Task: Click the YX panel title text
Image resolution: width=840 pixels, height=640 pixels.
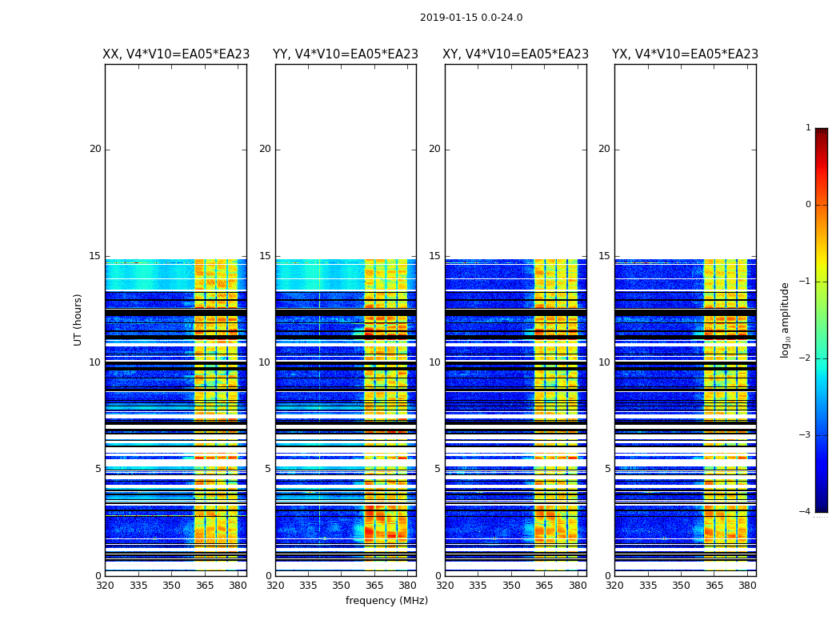Action: coord(685,54)
